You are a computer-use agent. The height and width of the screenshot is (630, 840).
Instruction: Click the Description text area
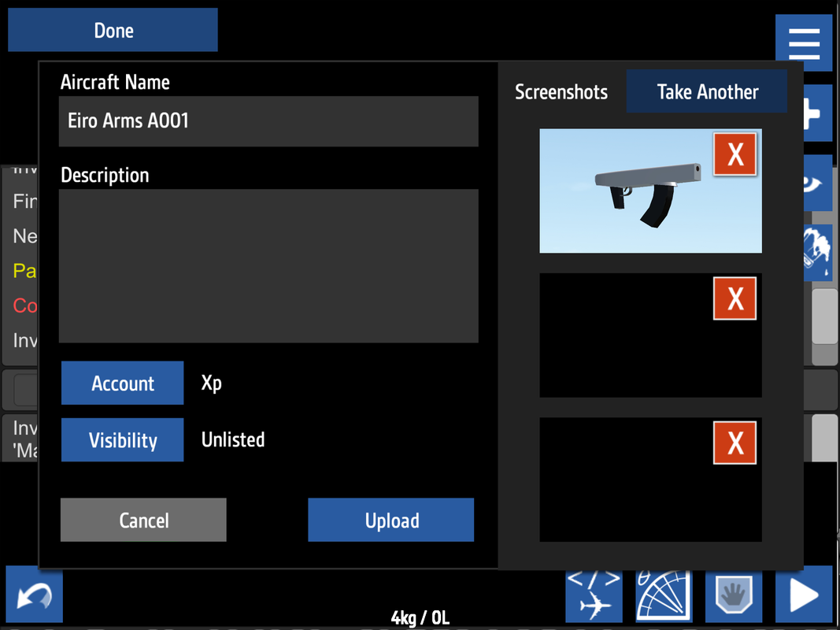tap(268, 265)
